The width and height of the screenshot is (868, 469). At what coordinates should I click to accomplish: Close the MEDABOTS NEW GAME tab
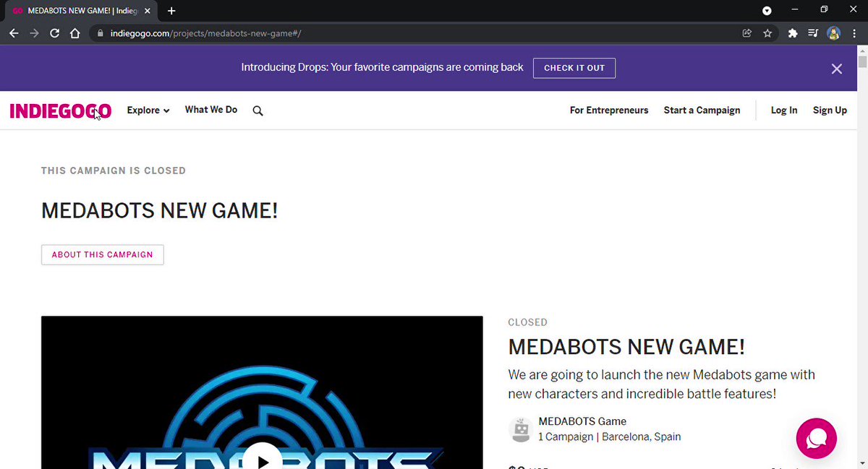pos(148,11)
